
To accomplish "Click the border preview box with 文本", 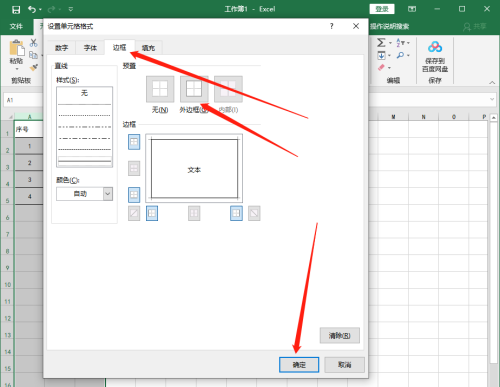I will coord(194,168).
